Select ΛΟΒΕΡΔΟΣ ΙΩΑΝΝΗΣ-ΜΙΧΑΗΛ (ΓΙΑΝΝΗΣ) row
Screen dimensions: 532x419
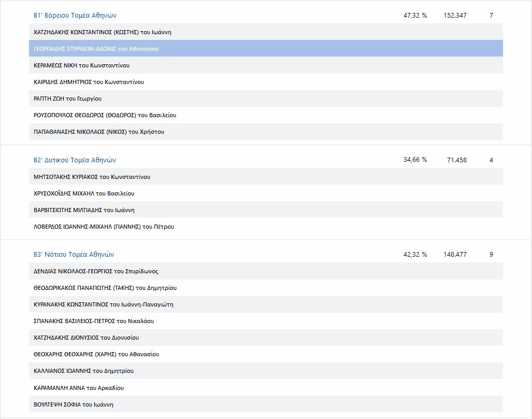click(x=104, y=227)
